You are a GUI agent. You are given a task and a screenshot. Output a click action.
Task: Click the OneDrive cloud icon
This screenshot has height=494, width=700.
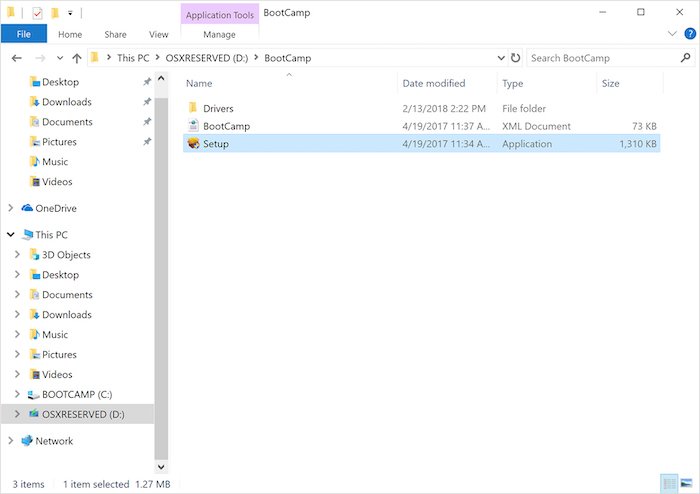tap(27, 208)
